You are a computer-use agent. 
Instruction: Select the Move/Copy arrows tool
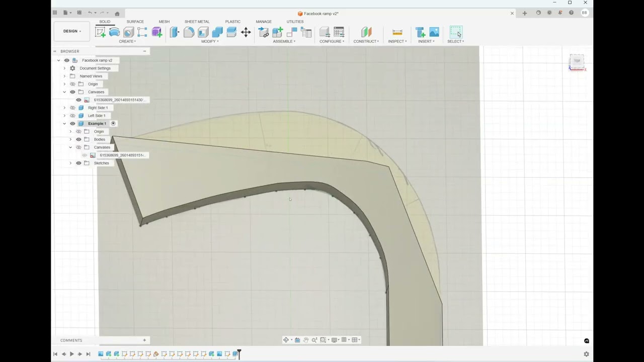[246, 32]
